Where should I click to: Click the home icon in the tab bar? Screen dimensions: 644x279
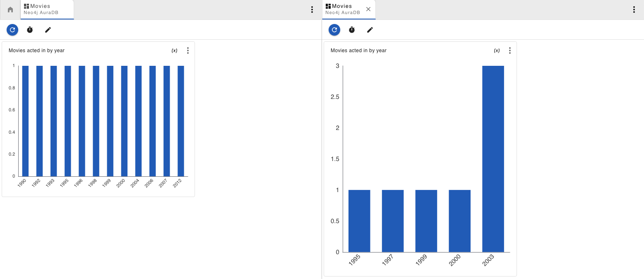[x=10, y=10]
